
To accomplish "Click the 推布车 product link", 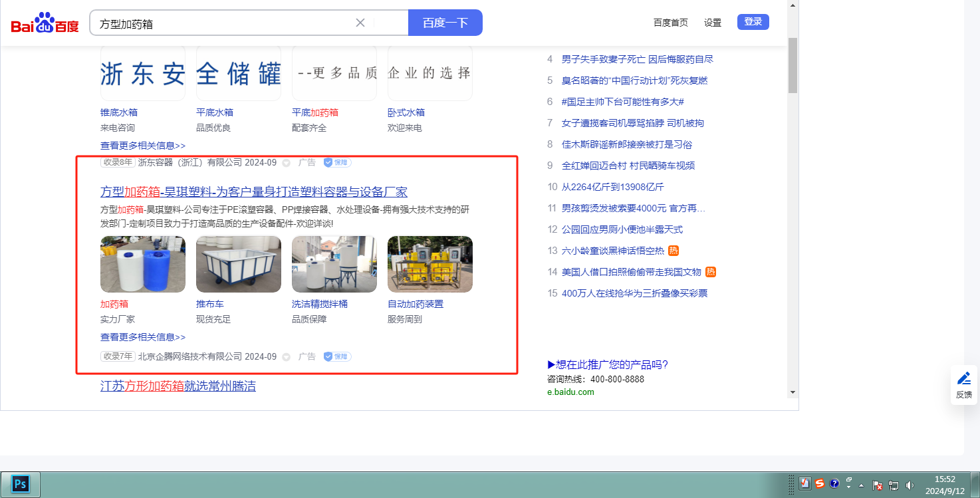I will [210, 304].
